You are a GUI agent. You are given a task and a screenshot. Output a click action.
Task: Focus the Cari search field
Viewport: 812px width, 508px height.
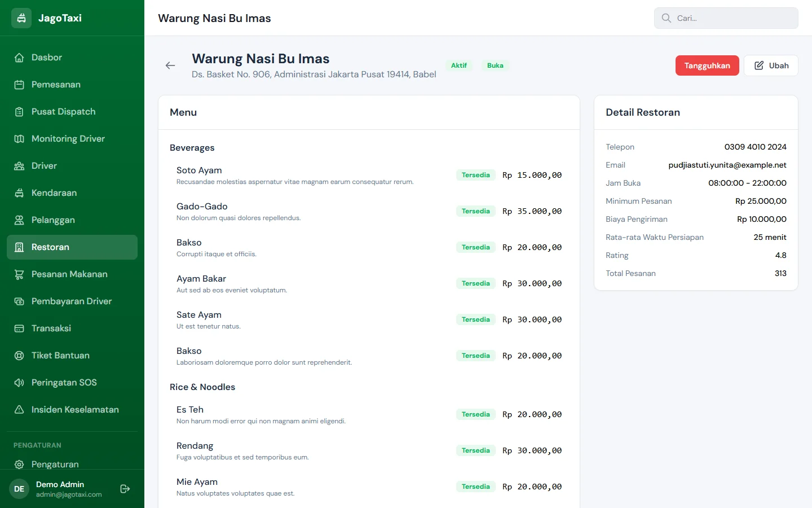pos(726,18)
